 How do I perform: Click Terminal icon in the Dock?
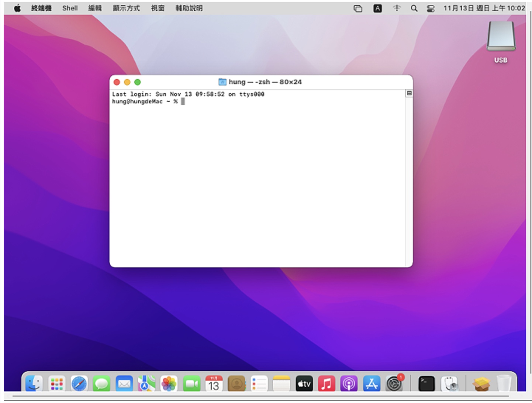426,384
